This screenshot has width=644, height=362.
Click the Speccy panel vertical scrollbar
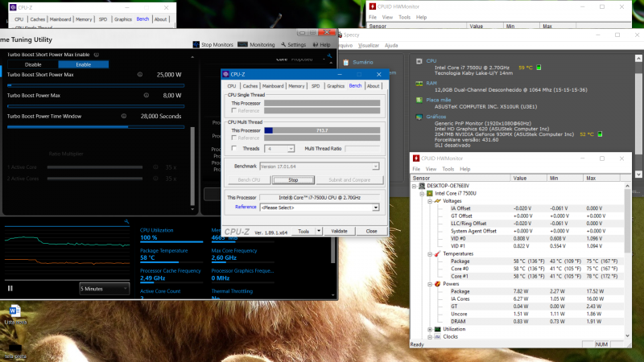coord(638,116)
